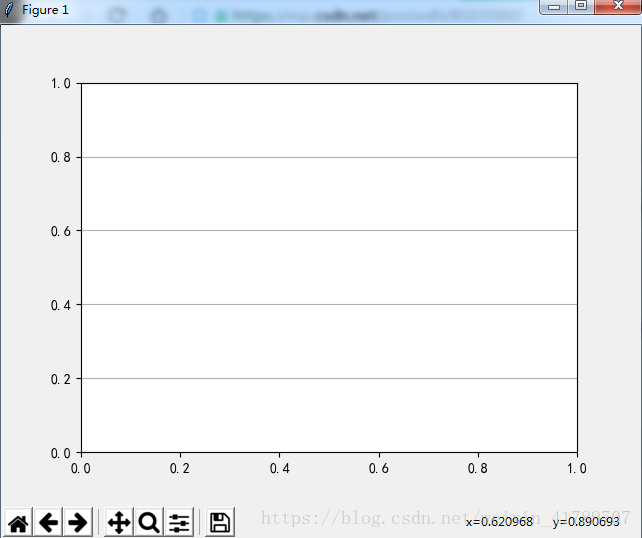Click y-axis tick label 0.6
Viewport: 642px width, 538px height.
tap(61, 231)
